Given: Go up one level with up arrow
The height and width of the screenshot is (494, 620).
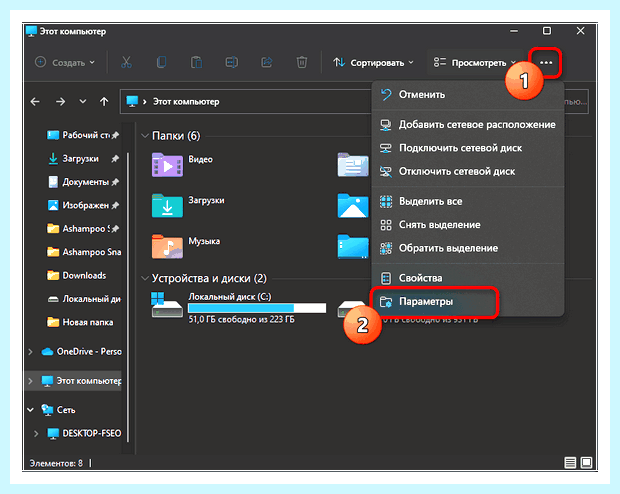Looking at the screenshot, I should 104,102.
